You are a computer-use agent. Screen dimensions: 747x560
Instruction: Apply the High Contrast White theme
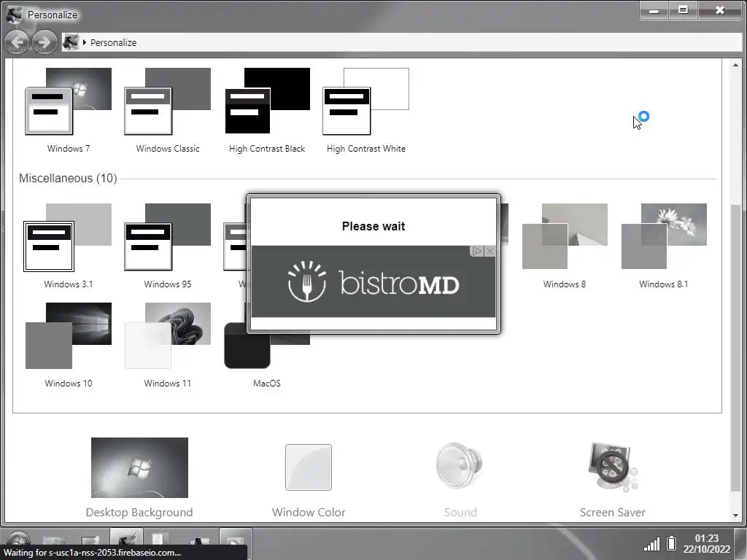click(x=366, y=110)
